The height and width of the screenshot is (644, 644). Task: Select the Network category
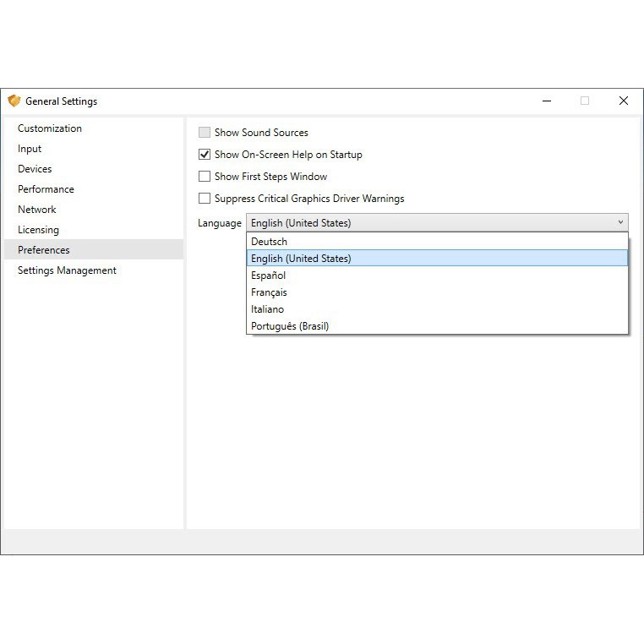[x=37, y=210]
